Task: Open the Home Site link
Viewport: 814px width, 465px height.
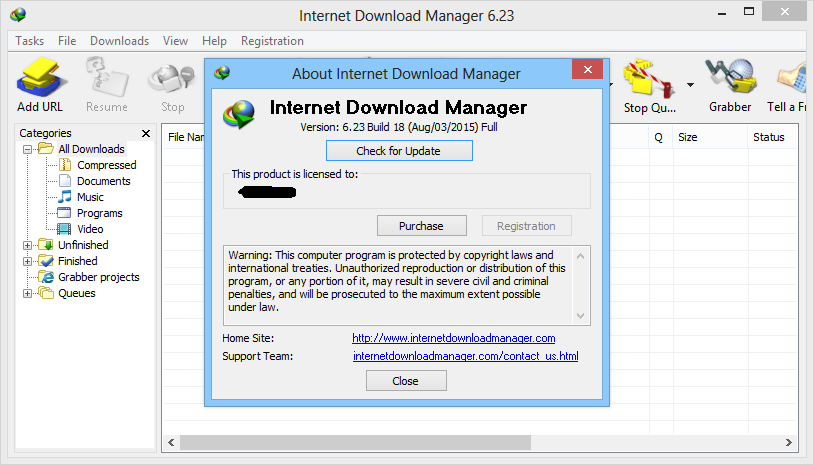Action: tap(454, 338)
